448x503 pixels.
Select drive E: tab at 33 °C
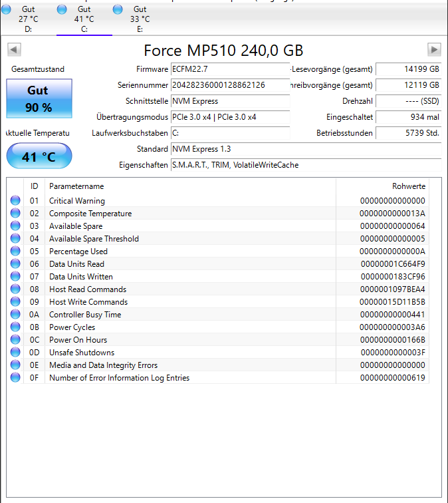(140, 19)
